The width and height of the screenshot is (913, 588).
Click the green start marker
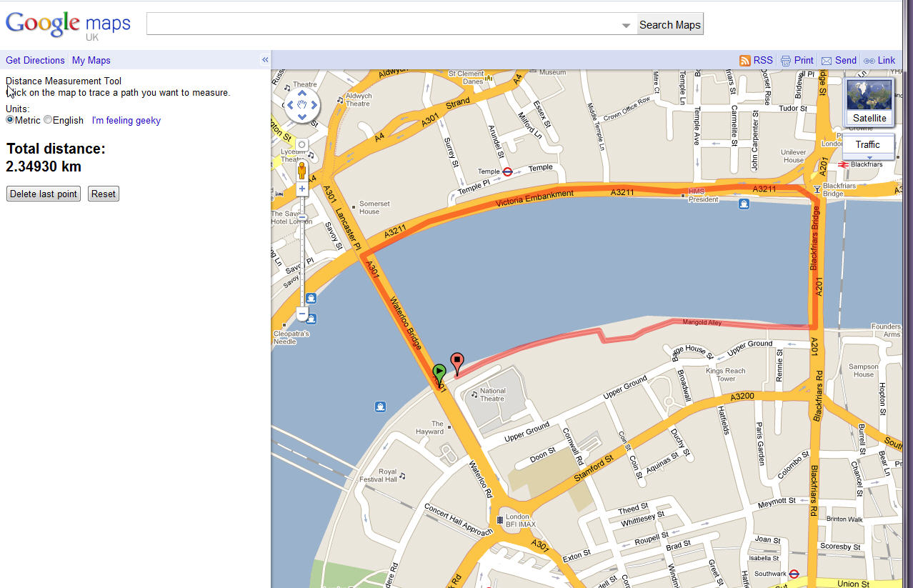(439, 374)
